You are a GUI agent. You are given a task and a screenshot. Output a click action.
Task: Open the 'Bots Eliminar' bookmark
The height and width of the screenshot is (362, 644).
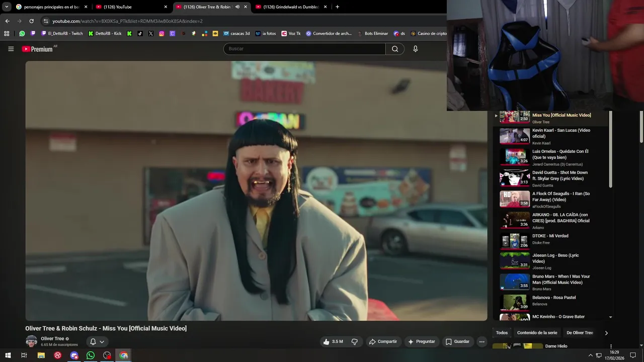(x=372, y=34)
